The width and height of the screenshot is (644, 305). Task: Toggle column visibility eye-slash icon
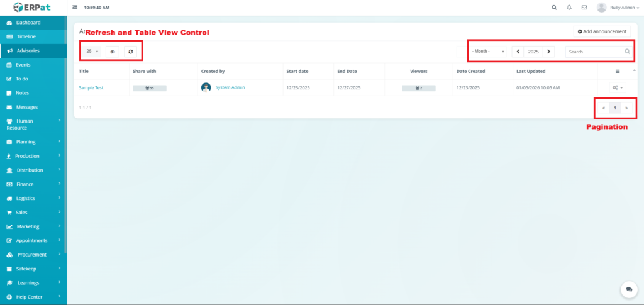point(113,52)
